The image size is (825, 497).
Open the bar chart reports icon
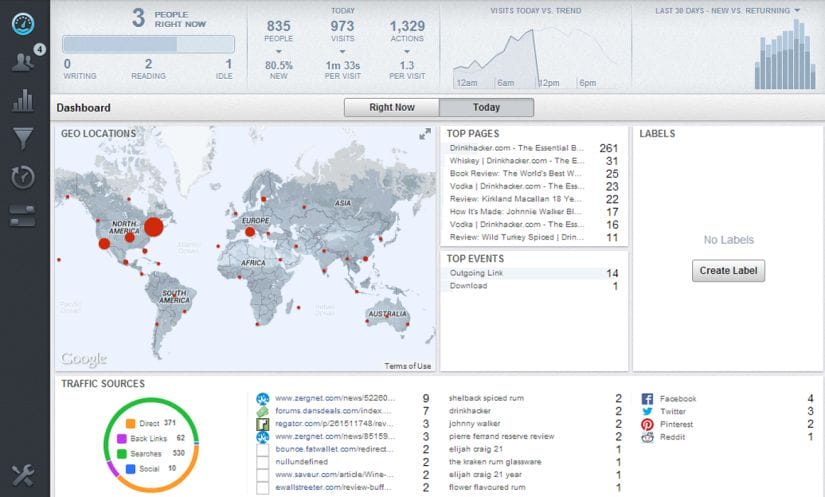(23, 100)
